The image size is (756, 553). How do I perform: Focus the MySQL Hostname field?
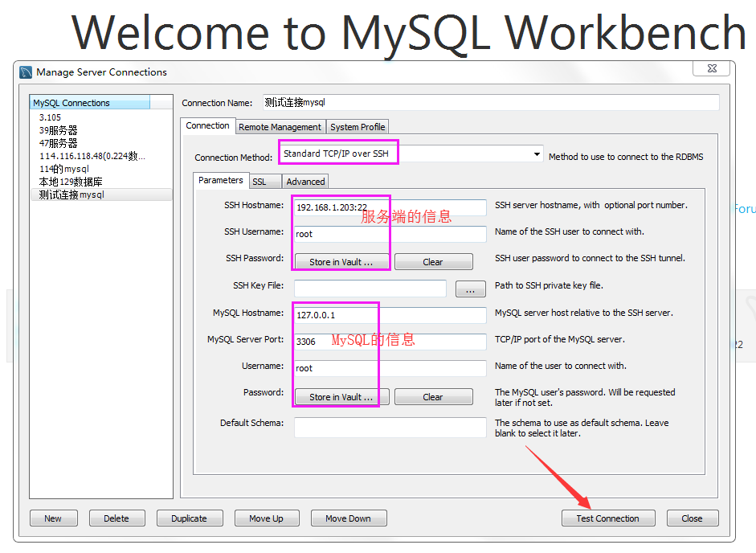pos(390,315)
